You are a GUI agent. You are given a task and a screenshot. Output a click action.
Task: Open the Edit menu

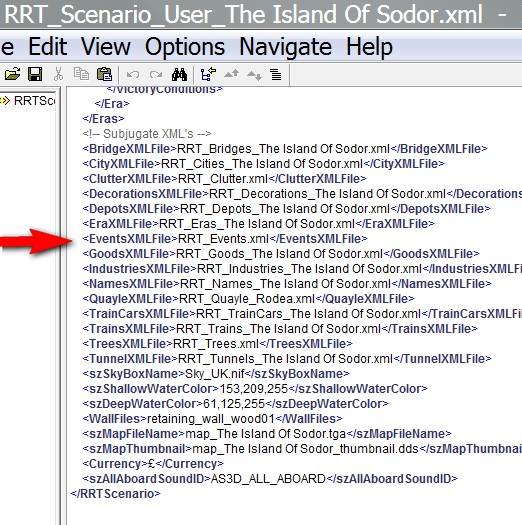pos(48,47)
